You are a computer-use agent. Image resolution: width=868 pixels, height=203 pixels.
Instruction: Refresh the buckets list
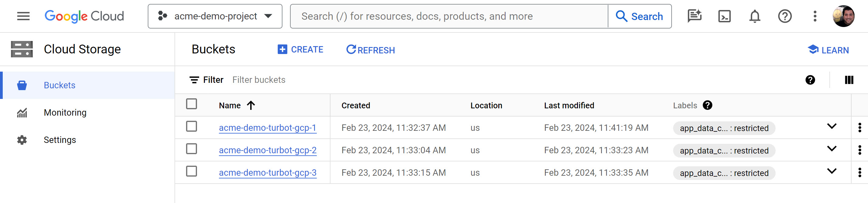370,50
